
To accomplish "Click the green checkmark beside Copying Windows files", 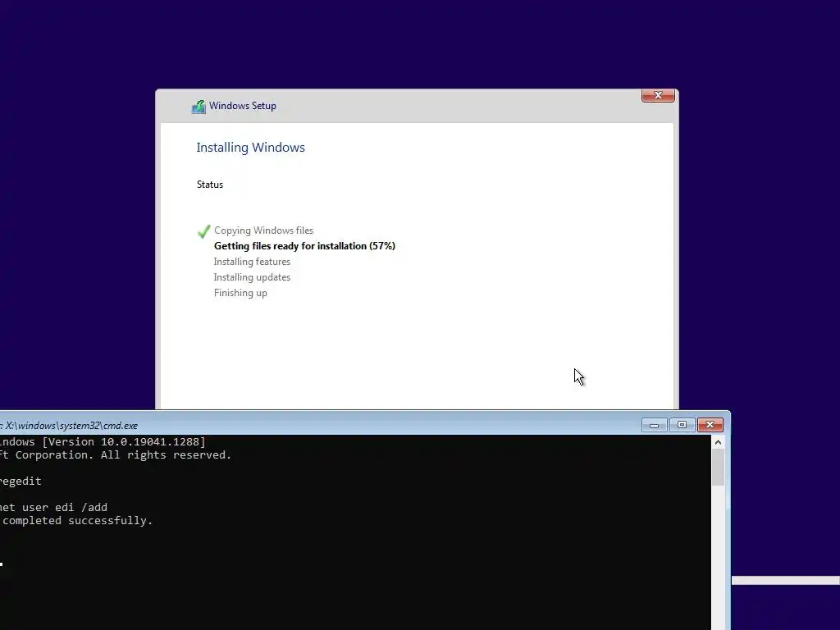I will [203, 231].
